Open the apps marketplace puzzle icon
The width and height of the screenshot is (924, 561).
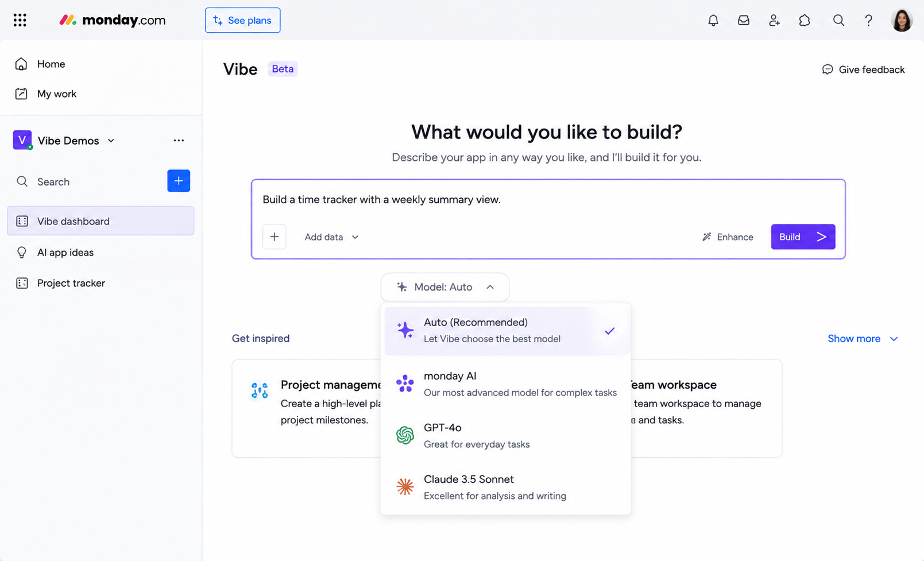click(805, 20)
